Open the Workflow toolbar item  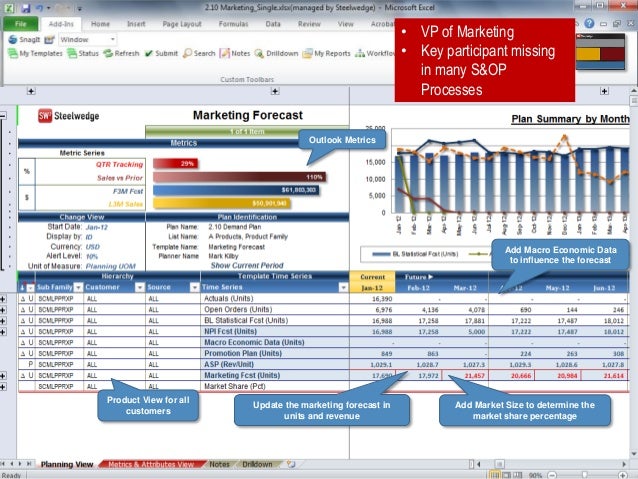pyautogui.click(x=375, y=53)
